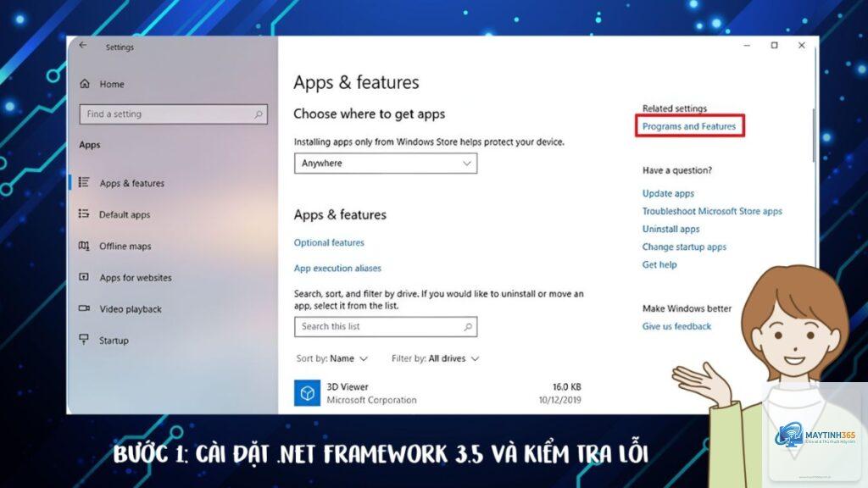Screen dimensions: 868x488
Task: Click Give us feedback link
Action: tap(676, 326)
